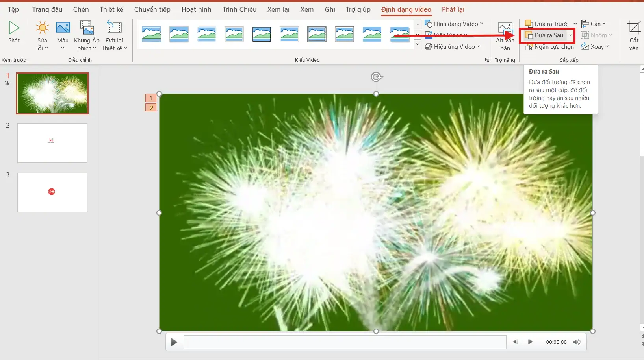The image size is (644, 360).
Task: Click the slide 1 animation star indicator
Action: pos(7,83)
